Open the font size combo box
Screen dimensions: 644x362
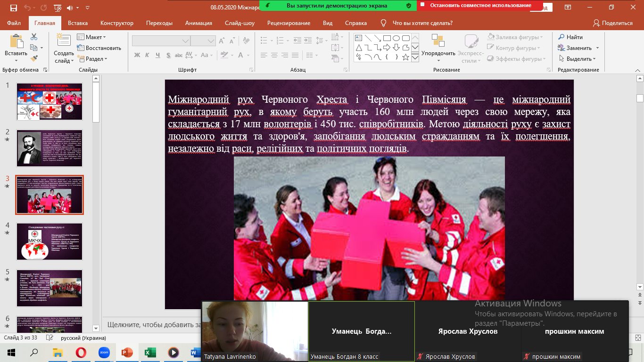204,41
